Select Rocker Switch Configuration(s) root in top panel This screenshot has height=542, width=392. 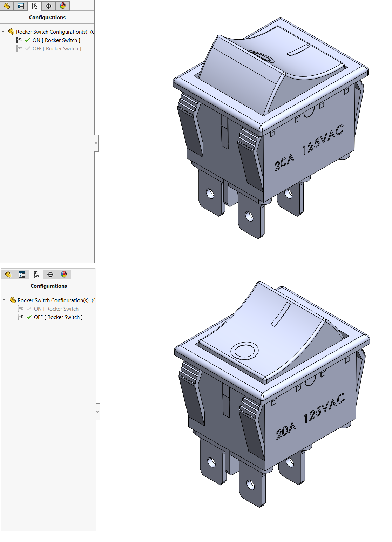tap(52, 32)
